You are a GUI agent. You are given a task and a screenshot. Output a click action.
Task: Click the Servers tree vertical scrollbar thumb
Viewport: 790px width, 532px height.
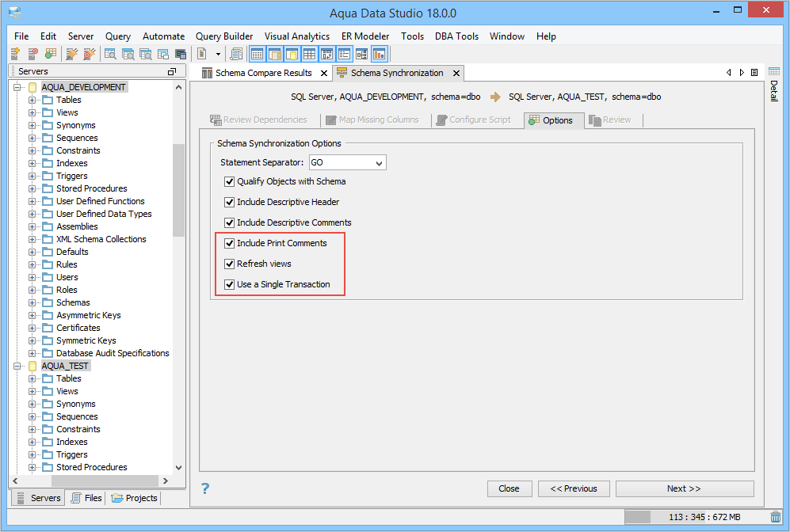click(x=178, y=190)
